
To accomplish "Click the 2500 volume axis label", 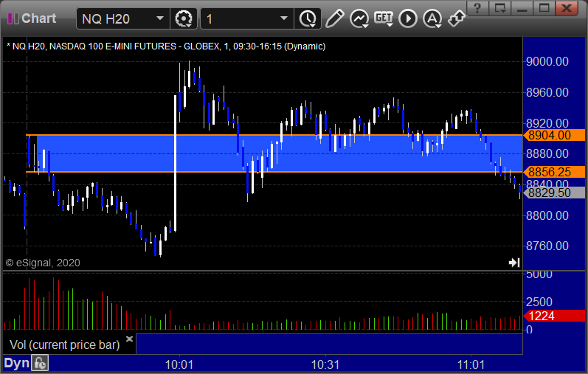I will pyautogui.click(x=539, y=302).
